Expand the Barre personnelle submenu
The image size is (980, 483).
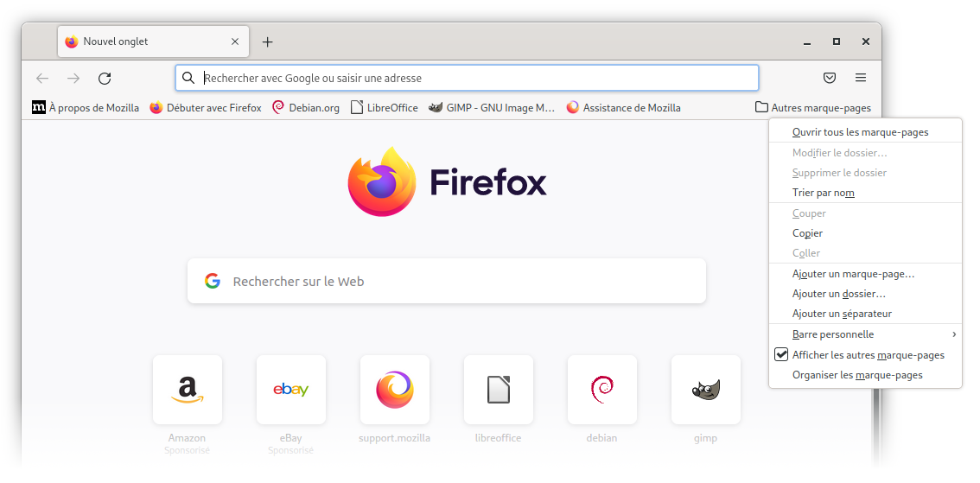(866, 334)
